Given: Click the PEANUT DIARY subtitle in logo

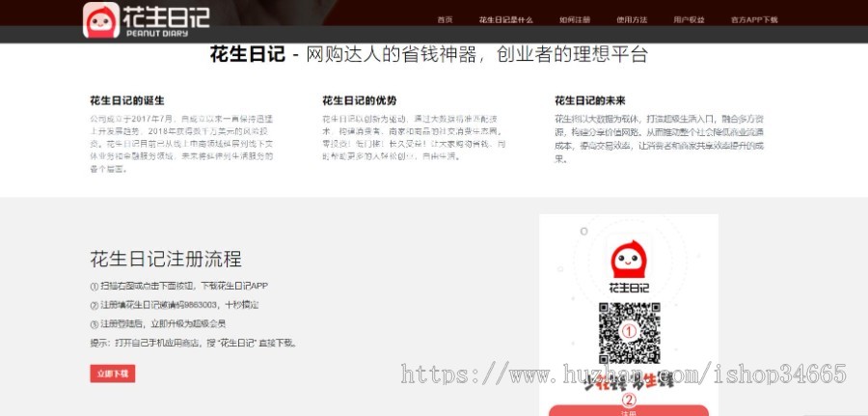Looking at the screenshot, I should click(x=157, y=33).
